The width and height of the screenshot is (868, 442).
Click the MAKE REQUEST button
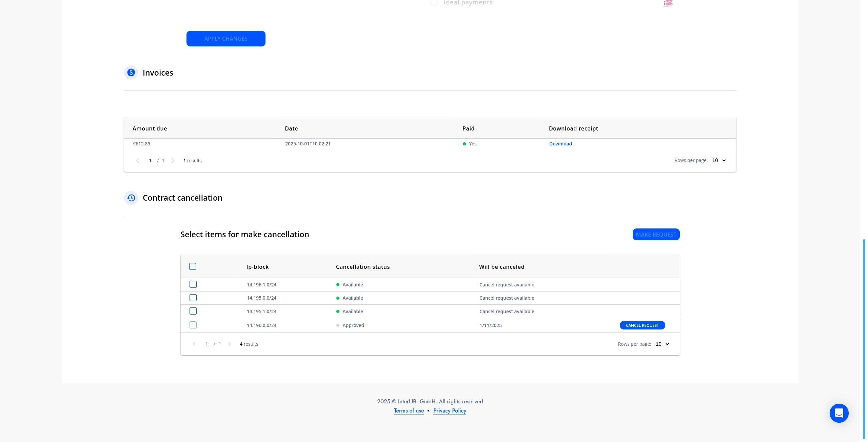656,235
